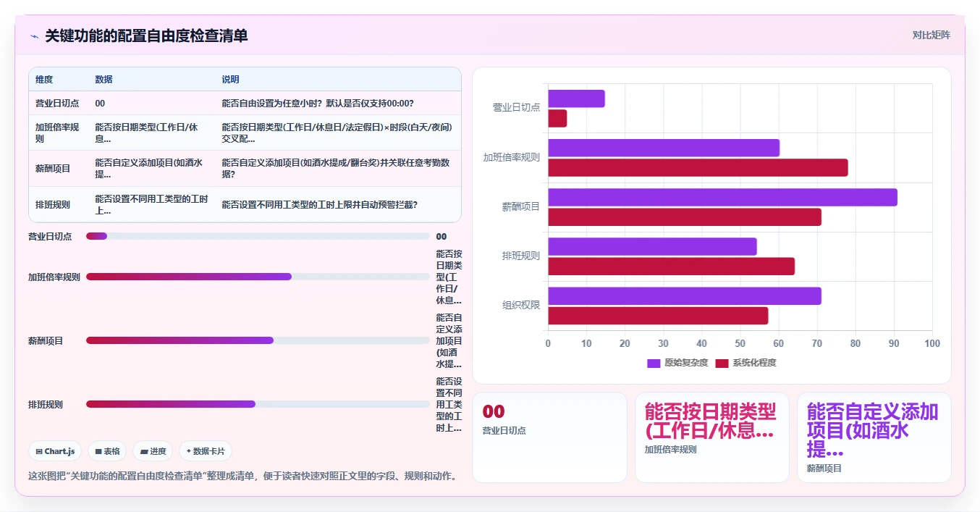The width and height of the screenshot is (980, 512).
Task: Toggle the 系统化程度 legend entry
Action: click(x=745, y=363)
